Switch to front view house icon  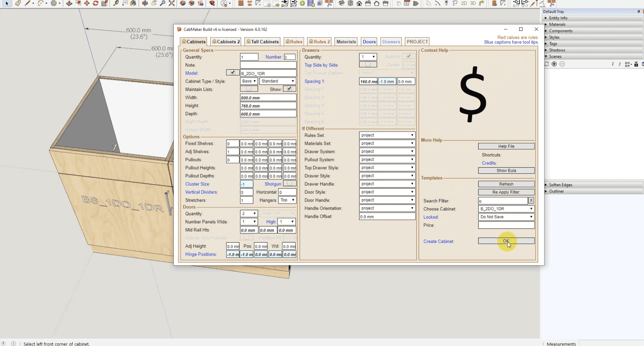359,3
